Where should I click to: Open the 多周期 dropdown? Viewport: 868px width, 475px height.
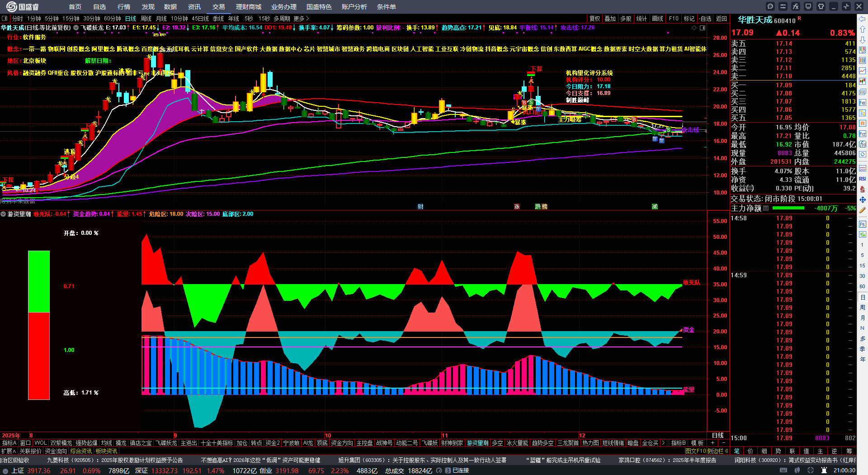(282, 19)
